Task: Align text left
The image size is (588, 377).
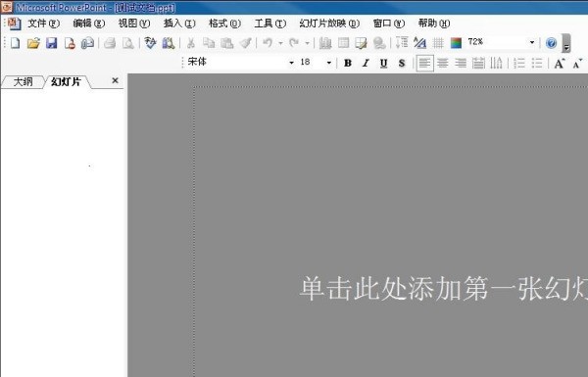Action: tap(424, 63)
